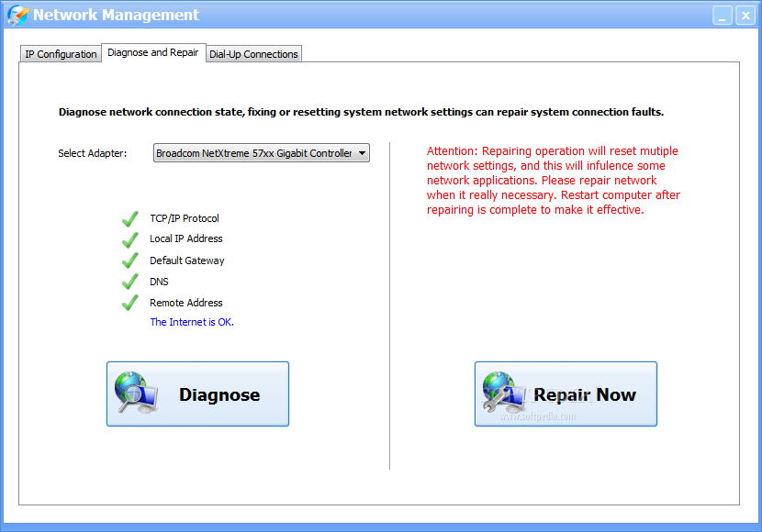The image size is (762, 532).
Task: Minimize the Network Management window
Action: [723, 16]
